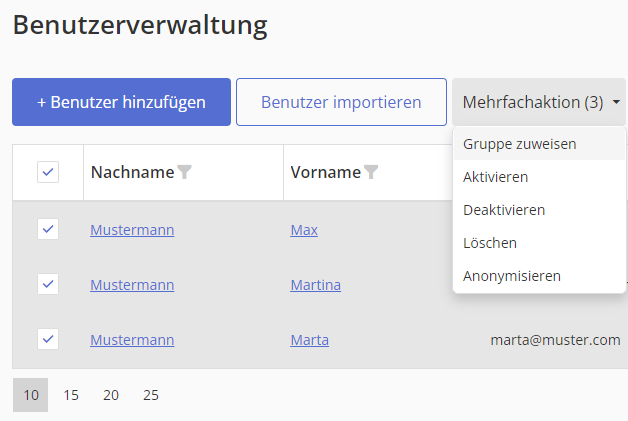Viewport: 628px width, 421px height.
Task: Select Deaktivieren in the dropdown menu
Action: coord(504,210)
